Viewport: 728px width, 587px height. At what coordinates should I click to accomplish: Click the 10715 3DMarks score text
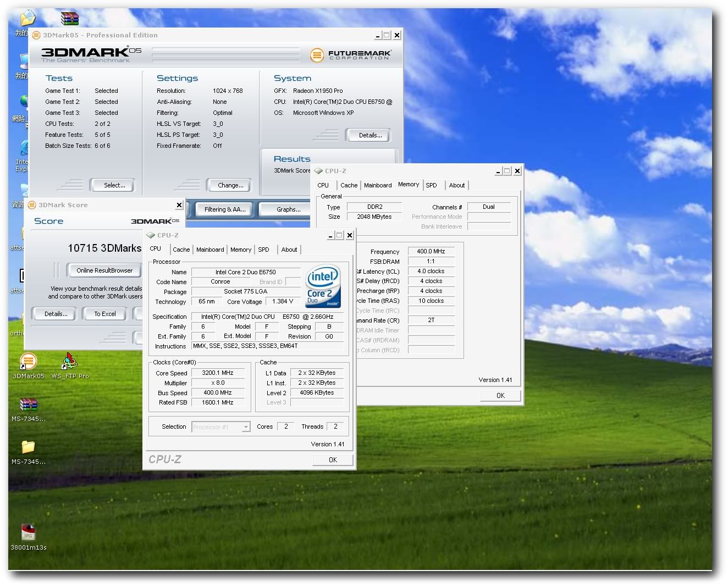click(x=104, y=248)
